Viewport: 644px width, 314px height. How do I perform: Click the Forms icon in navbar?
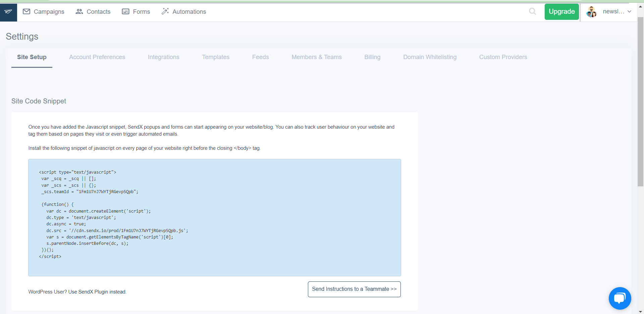pyautogui.click(x=125, y=11)
